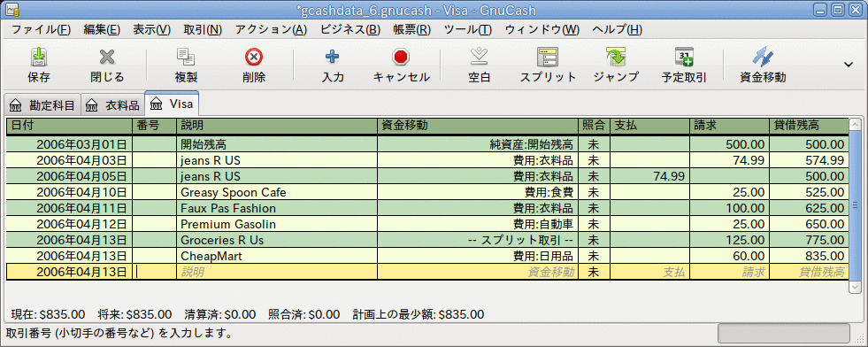Click the 純資産:開始残高 transfer cell
This screenshot has height=347, width=868.
[478, 144]
